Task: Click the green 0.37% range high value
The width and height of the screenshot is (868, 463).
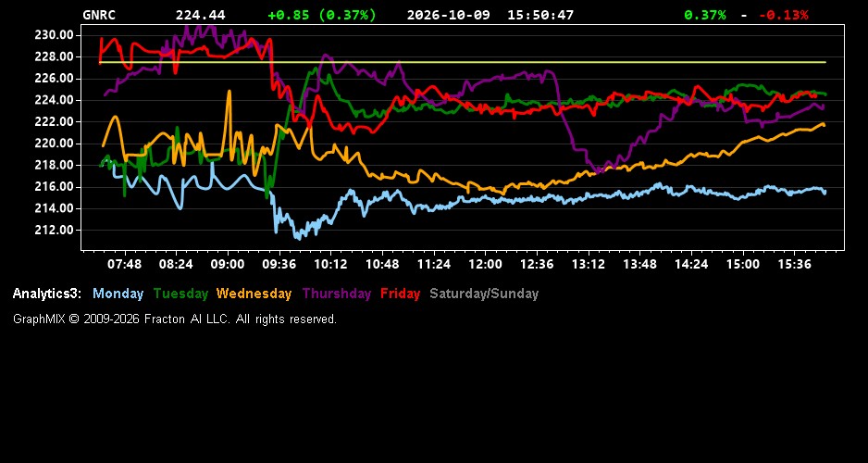Action: tap(705, 15)
